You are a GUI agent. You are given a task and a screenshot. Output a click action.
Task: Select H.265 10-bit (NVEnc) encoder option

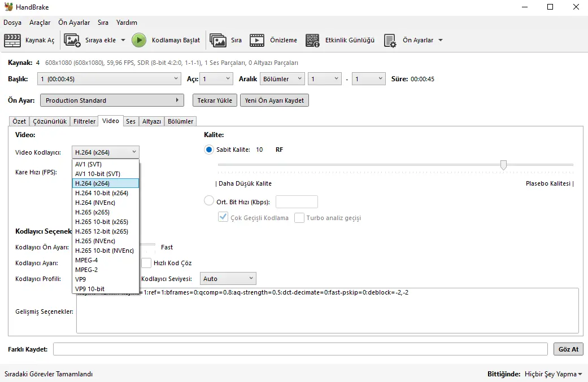pos(106,251)
